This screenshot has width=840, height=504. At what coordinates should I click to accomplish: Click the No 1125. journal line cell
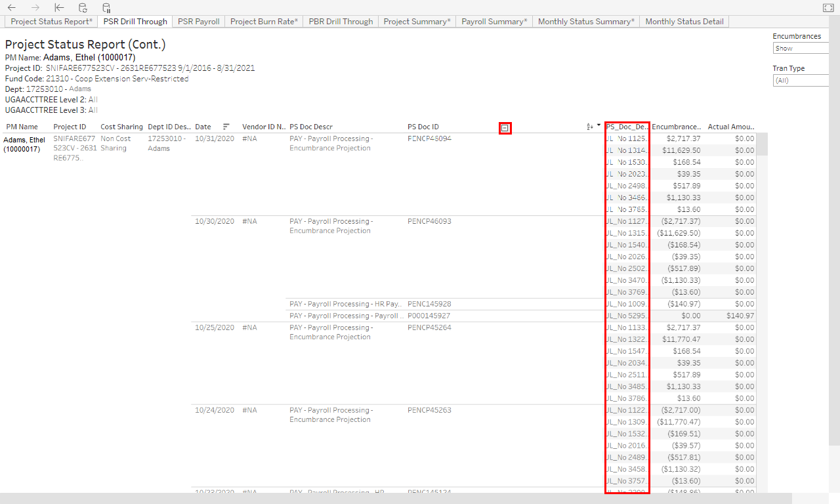[627, 138]
